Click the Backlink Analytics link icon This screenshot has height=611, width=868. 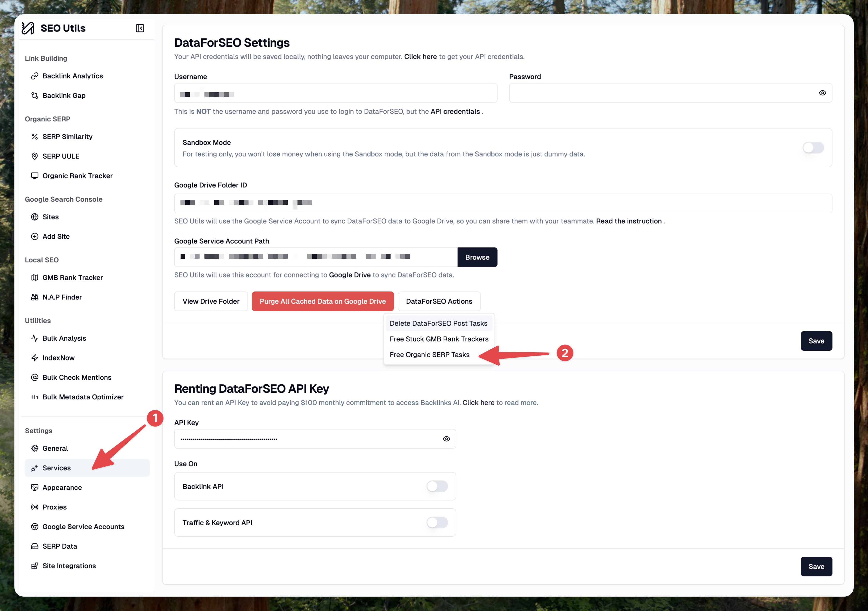click(35, 76)
